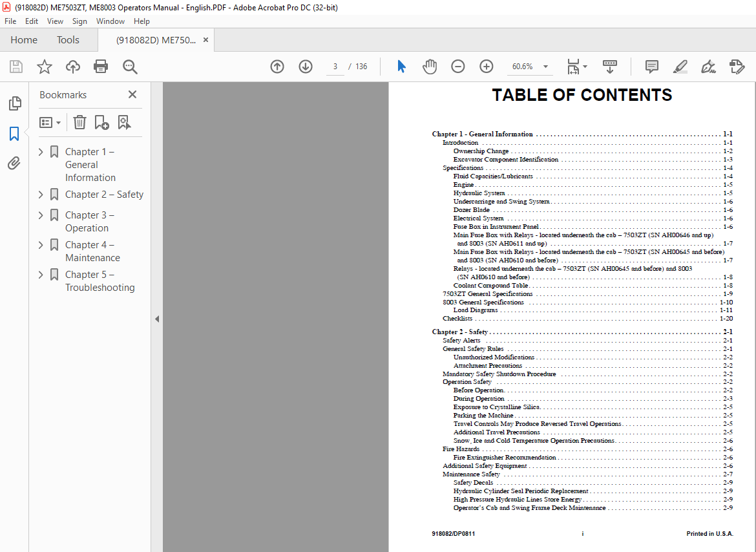Jump to Chapter 1 – General Information bookmark

90,165
